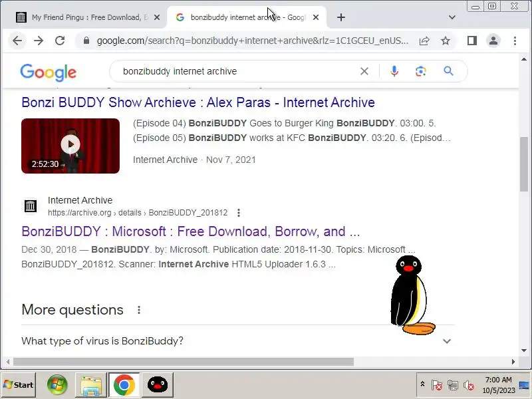Search by image using Google Lens icon
Viewport: 532px width, 399px height.
pos(421,71)
